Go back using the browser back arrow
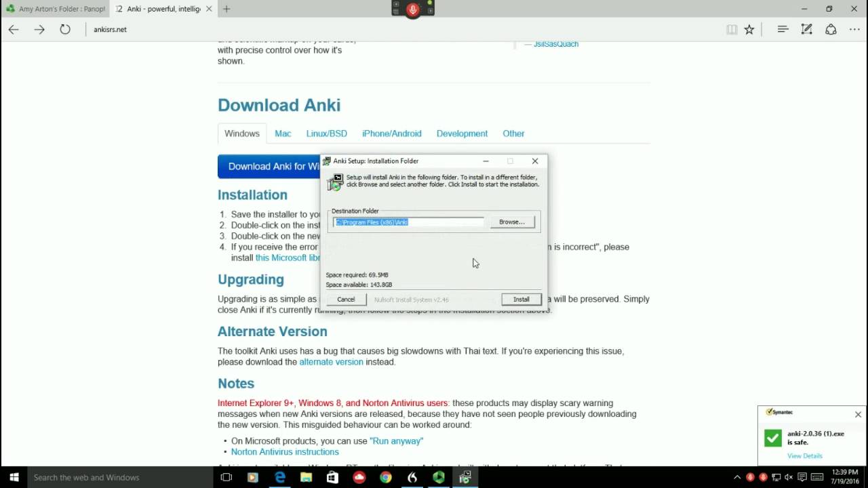 (14, 29)
